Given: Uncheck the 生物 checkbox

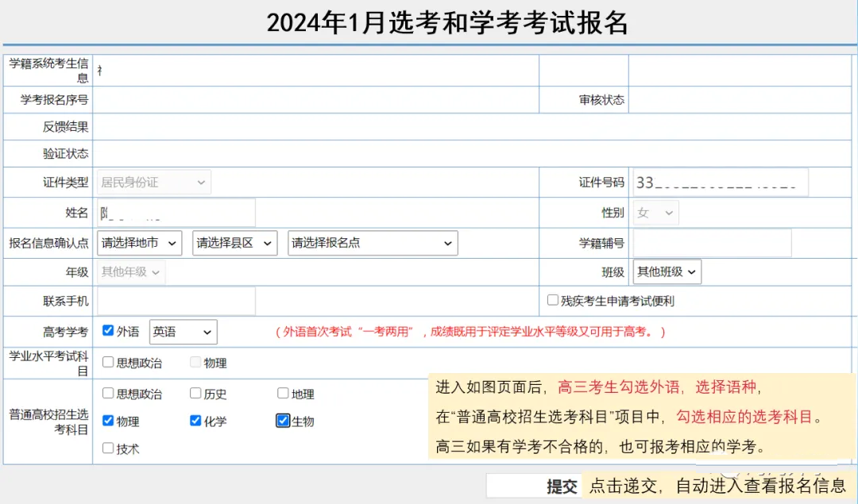Looking at the screenshot, I should [283, 421].
